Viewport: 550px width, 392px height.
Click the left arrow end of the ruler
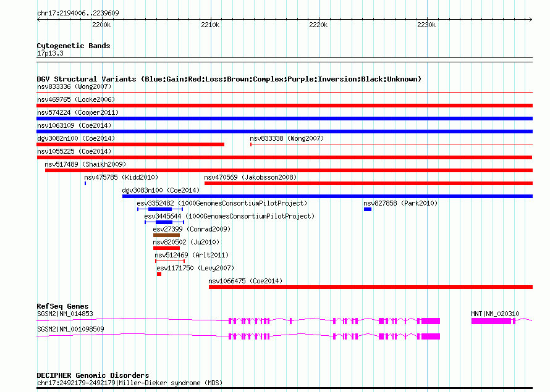coord(38,19)
